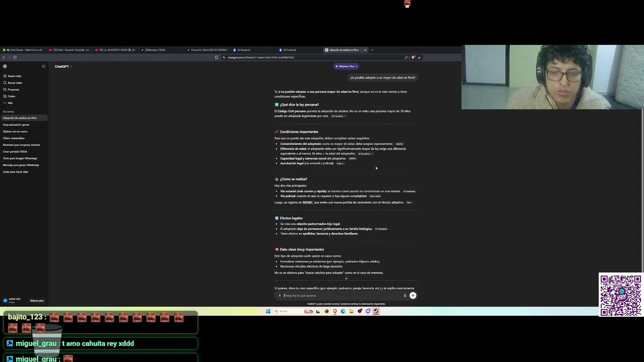The image size is (644, 362).
Task: Click the message input 'Pregunta lo que quieras'
Action: coord(342,296)
